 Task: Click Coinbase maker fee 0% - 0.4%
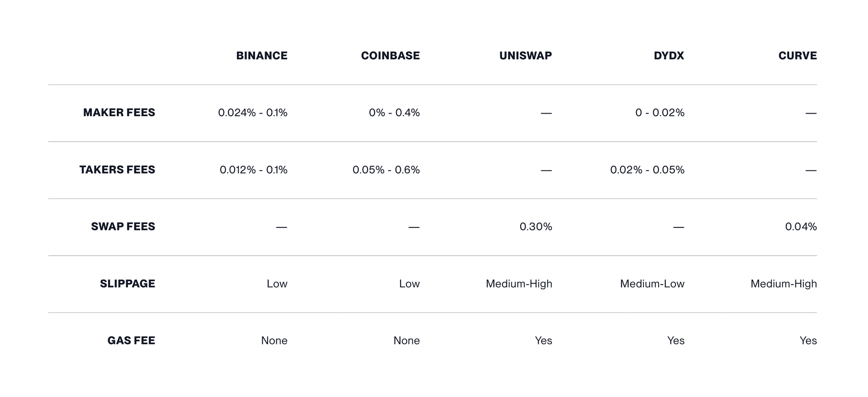point(394,112)
